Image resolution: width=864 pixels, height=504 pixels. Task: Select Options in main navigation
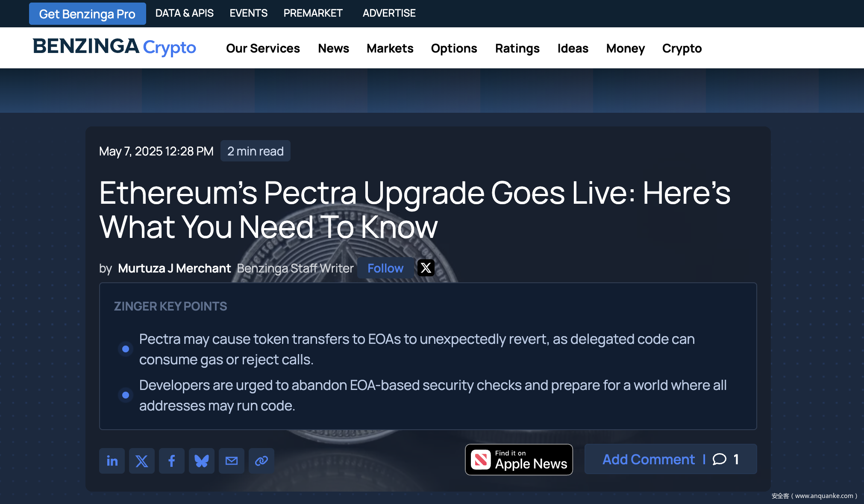point(454,48)
